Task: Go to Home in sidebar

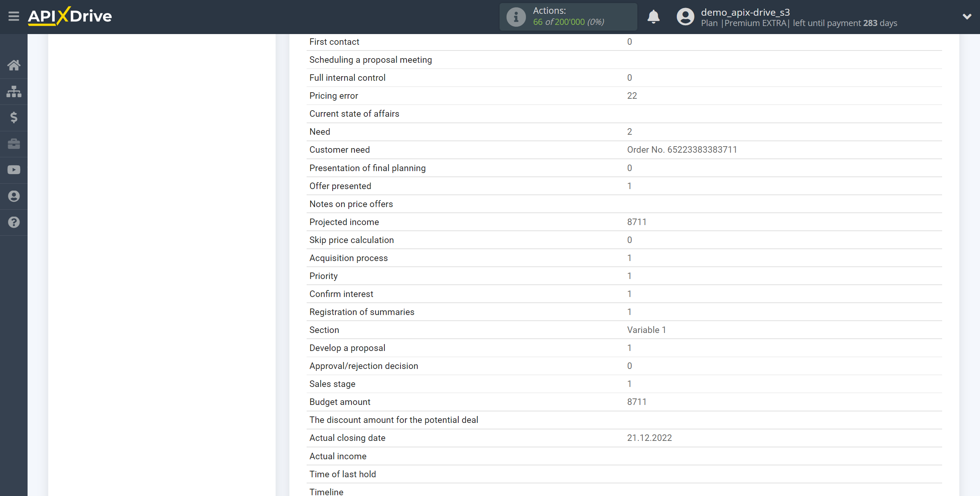Action: point(14,65)
